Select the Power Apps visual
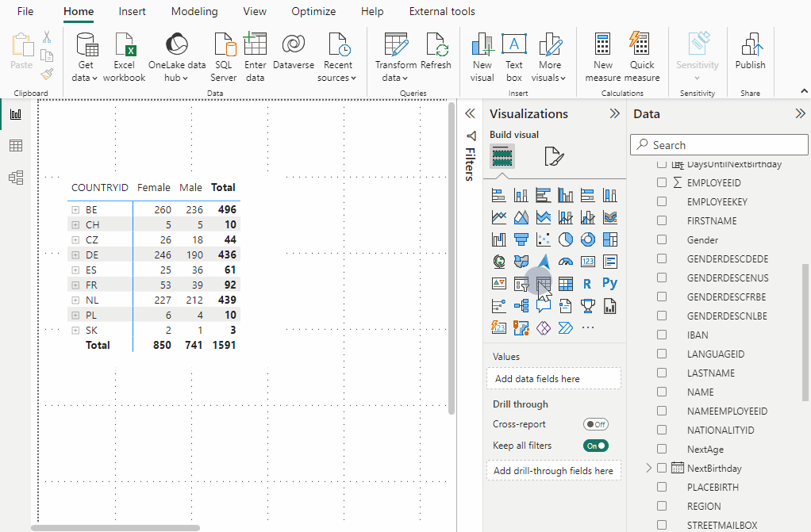The width and height of the screenshot is (811, 532). (x=543, y=327)
